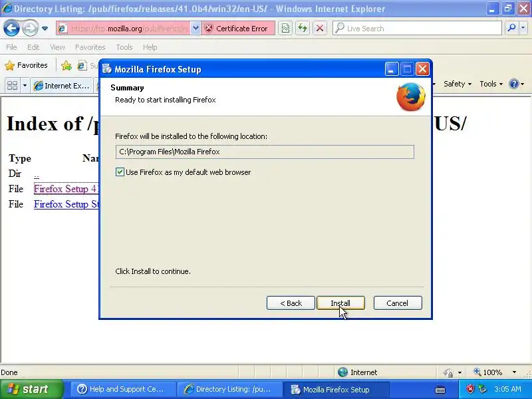
Task: Open the recent pages dropdown arrow
Action: pos(45,29)
